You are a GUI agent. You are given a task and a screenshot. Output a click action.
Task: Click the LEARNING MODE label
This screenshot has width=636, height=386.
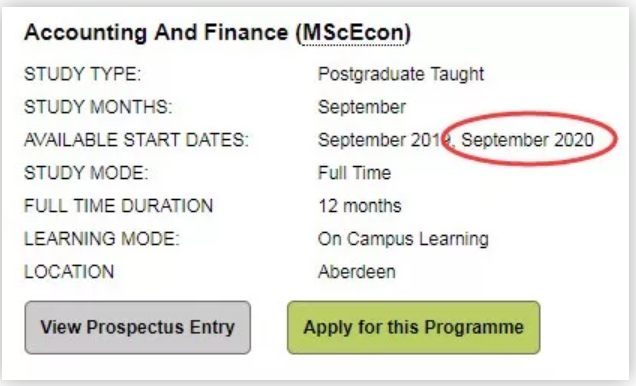[x=101, y=239]
